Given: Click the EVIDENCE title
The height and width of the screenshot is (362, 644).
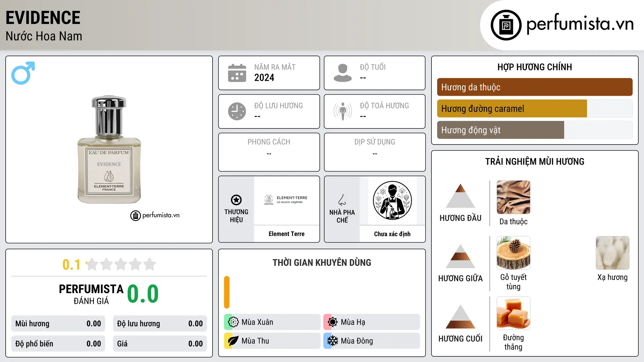Looking at the screenshot, I should (x=43, y=18).
